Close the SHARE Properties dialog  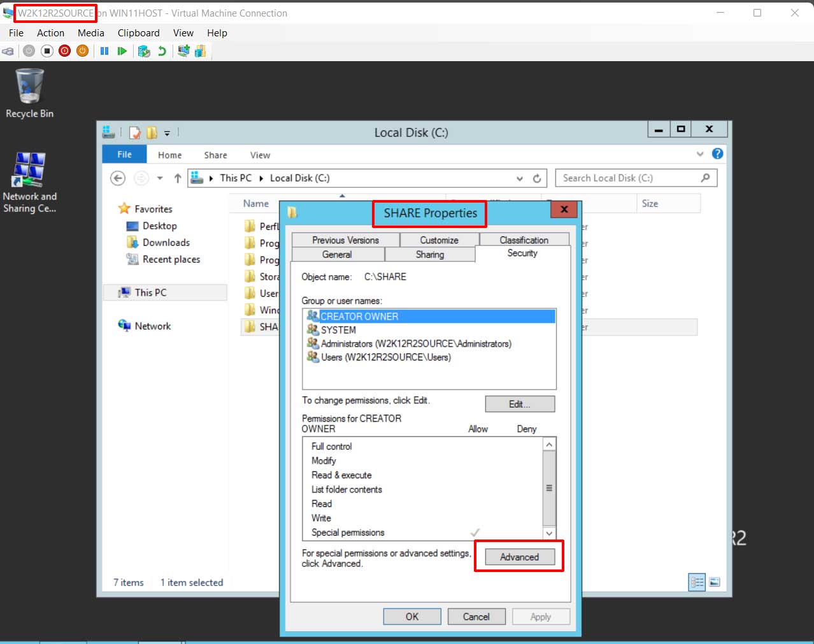[x=564, y=210]
